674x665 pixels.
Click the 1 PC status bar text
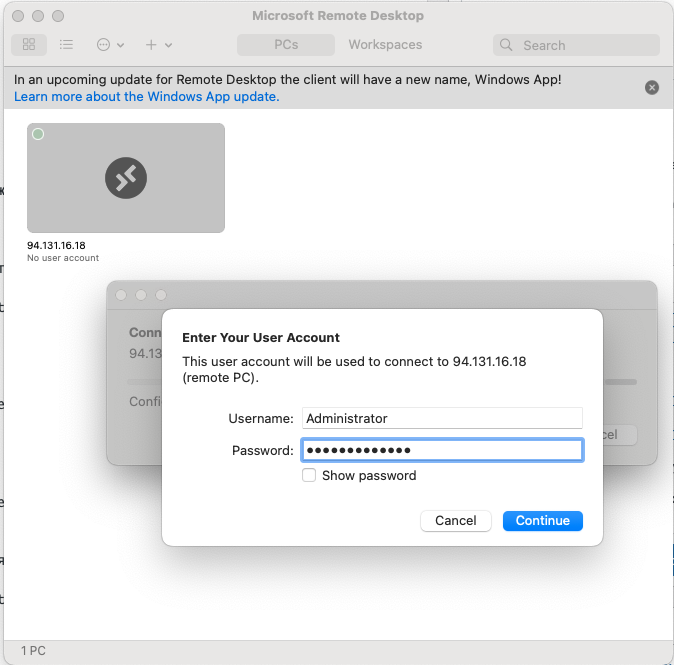33,651
